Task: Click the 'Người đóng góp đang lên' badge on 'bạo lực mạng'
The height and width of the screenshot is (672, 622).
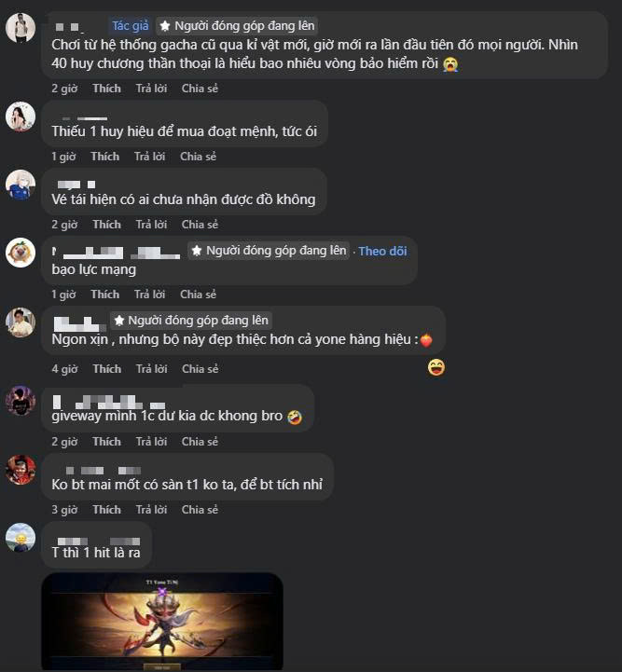Action: [269, 251]
